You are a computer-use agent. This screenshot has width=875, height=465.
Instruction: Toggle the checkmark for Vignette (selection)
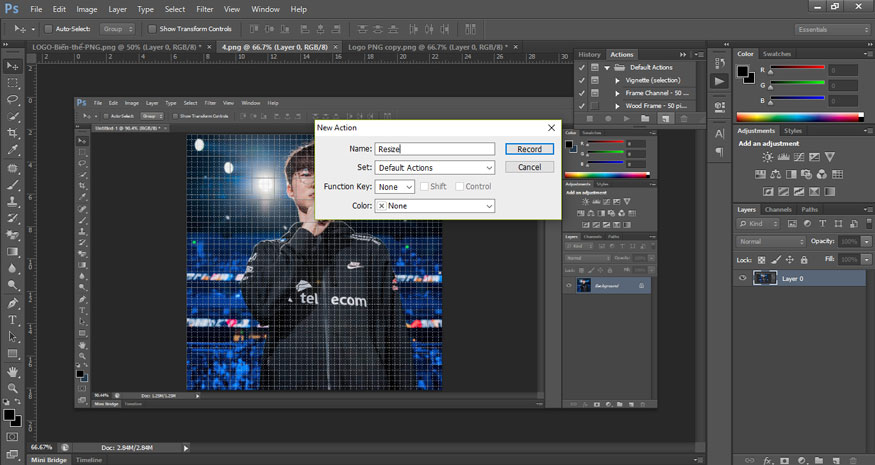(581, 80)
